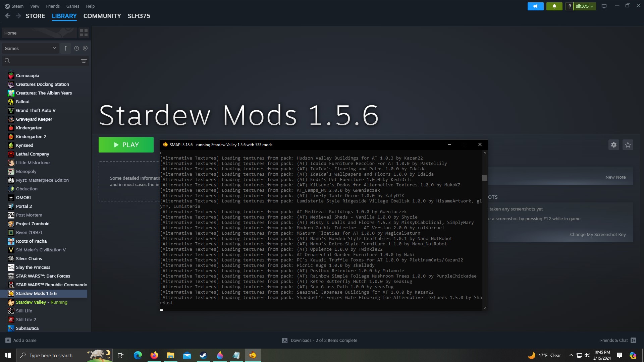Image resolution: width=644 pixels, height=362 pixels.
Task: Show hidden system tray icons chevron
Action: [x=571, y=355]
